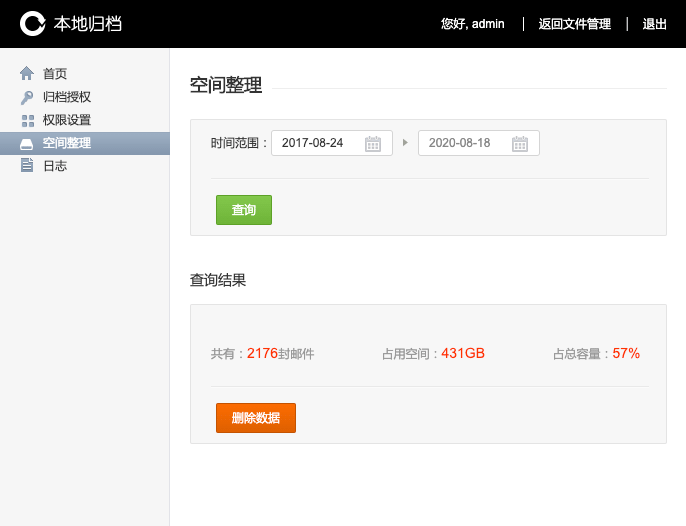Click the document icon for 日志
Viewport: 686px width, 526px height.
[27, 166]
